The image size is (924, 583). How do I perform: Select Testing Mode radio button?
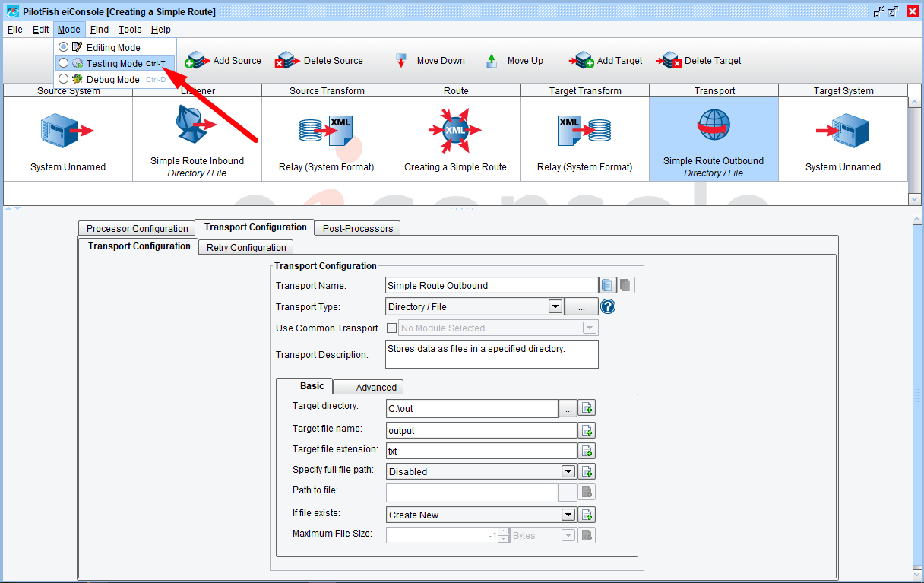(64, 63)
